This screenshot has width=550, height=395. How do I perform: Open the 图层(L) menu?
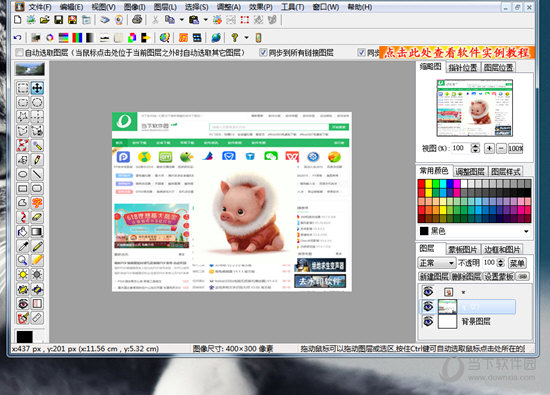[165, 7]
